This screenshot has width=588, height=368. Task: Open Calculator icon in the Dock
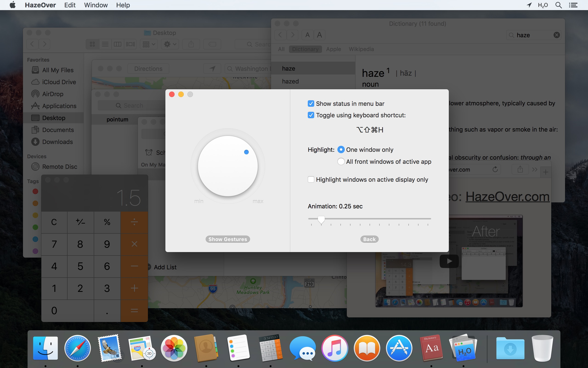click(270, 348)
